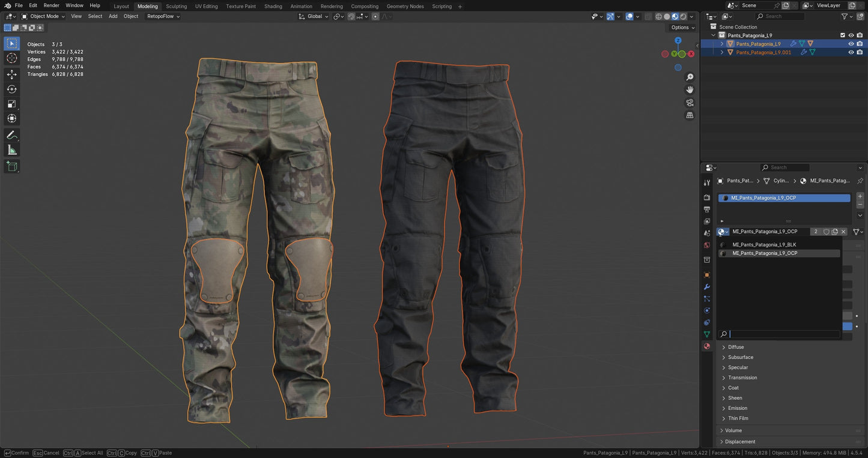This screenshot has width=868, height=458.
Task: Create a new material with New Material button
Action: point(834,231)
